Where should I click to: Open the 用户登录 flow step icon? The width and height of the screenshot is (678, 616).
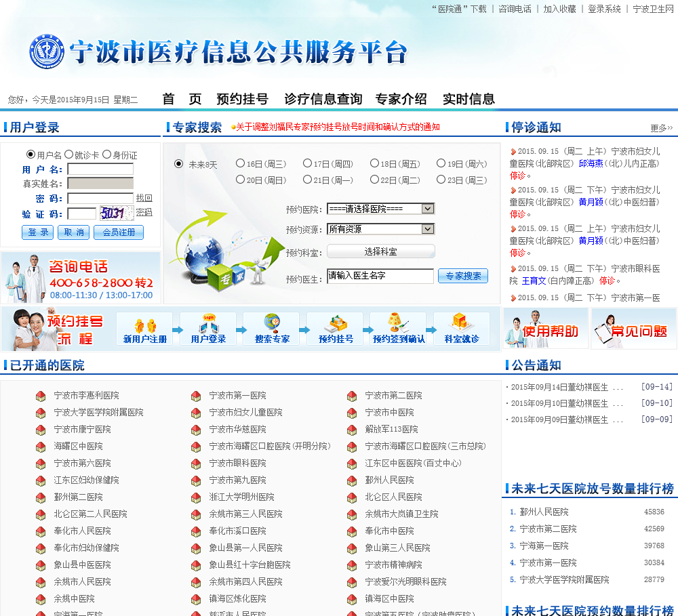point(208,329)
